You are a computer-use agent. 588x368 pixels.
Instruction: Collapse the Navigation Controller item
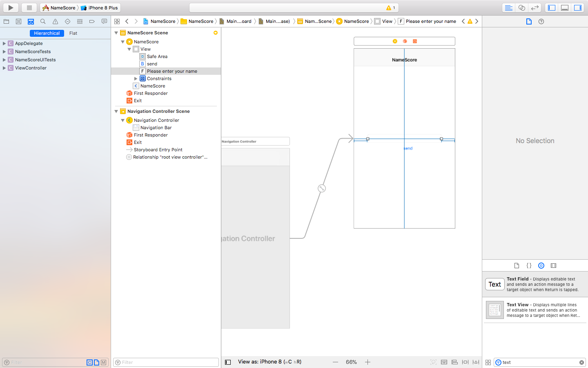click(x=122, y=120)
